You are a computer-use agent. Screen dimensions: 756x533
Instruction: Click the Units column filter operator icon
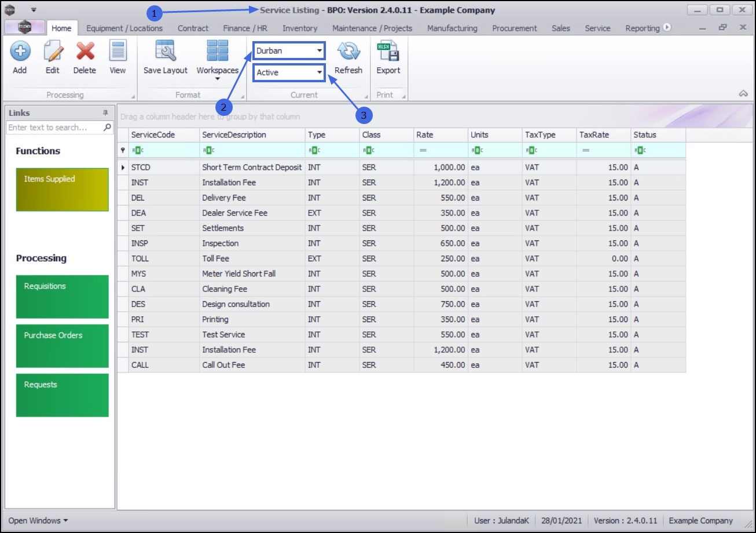(x=476, y=150)
